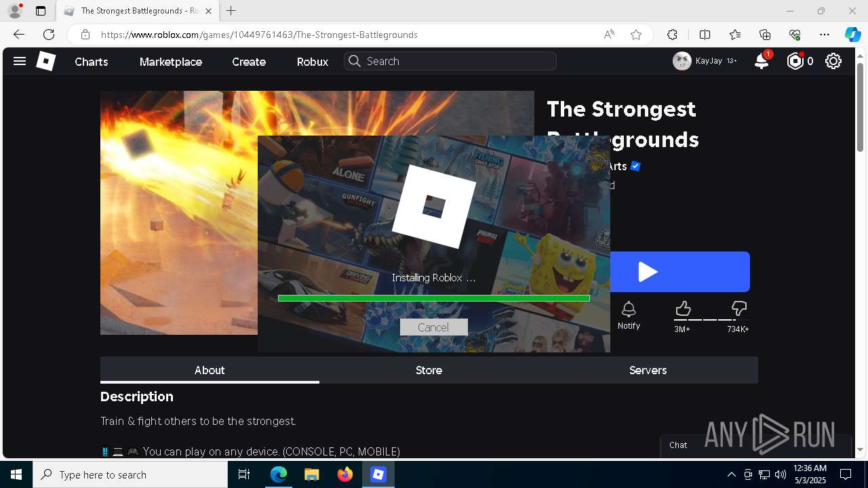Toggle Split screen in Edge toolbar
Image resolution: width=868 pixels, height=488 pixels.
705,35
